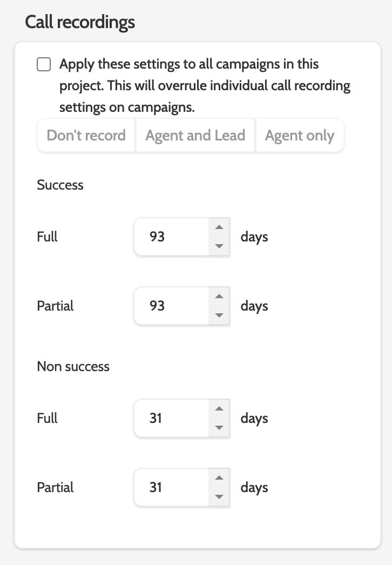Click the Non success section label
The height and width of the screenshot is (565, 392).
[73, 367]
